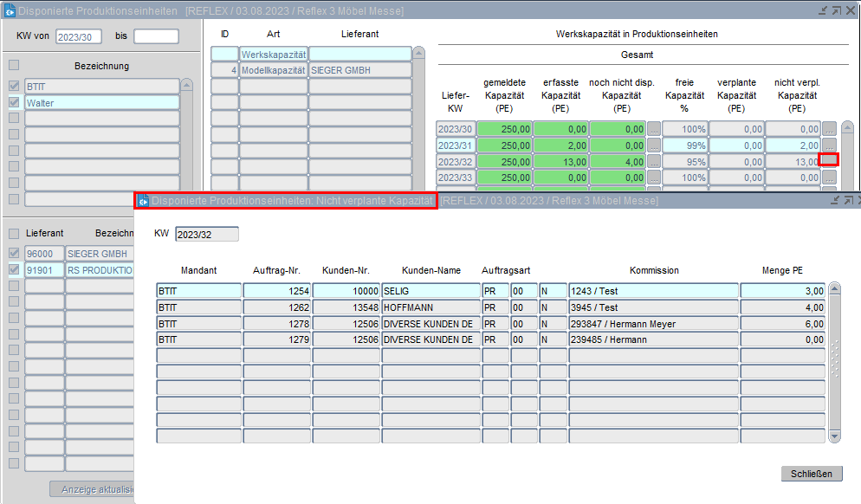The width and height of the screenshot is (861, 504).
Task: Toggle the Walter checkbox
Action: pos(13,102)
